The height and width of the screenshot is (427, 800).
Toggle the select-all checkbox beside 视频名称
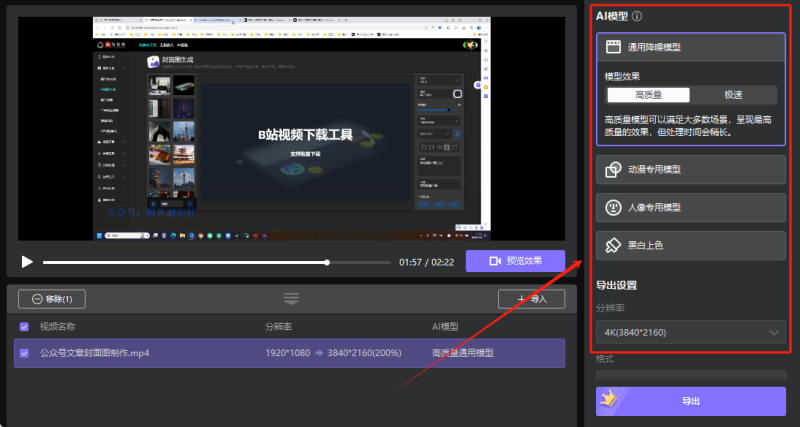(x=24, y=326)
